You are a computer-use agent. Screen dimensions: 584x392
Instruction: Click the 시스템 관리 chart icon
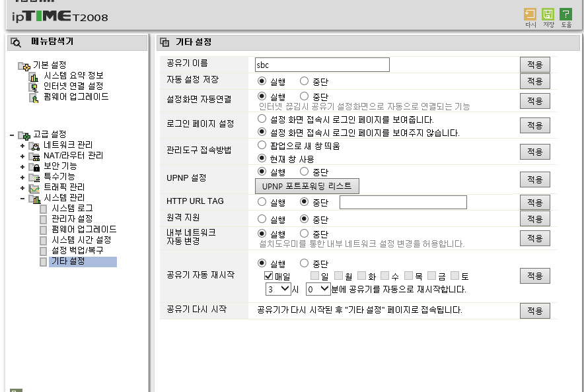pos(34,199)
